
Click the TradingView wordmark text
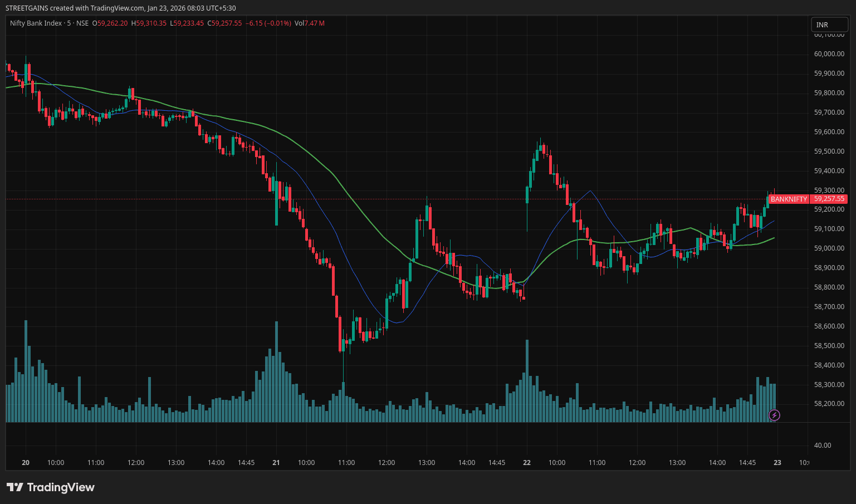point(61,487)
